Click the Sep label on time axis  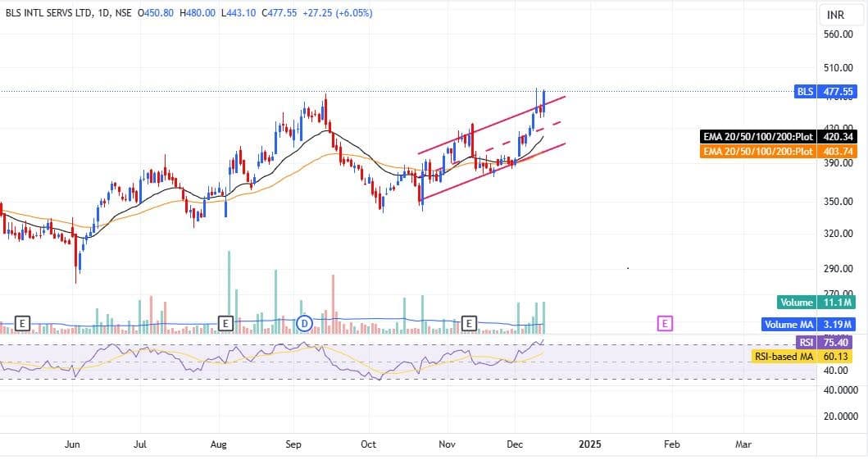pos(293,444)
